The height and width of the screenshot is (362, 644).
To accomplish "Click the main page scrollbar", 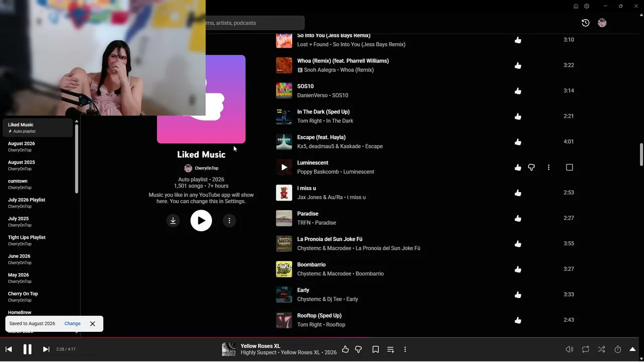I will coord(641,154).
